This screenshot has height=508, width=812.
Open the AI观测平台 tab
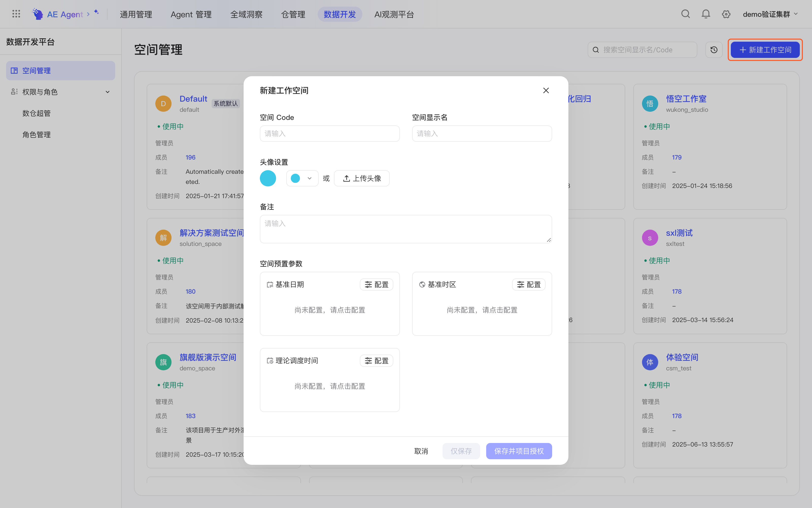tap(394, 14)
